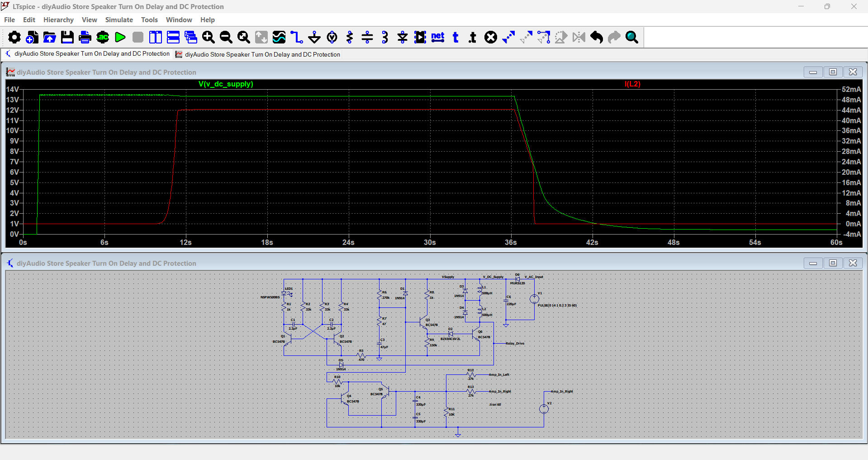This screenshot has width=868, height=460.
Task: Click the 12V label on voltage axis
Action: tap(13, 110)
